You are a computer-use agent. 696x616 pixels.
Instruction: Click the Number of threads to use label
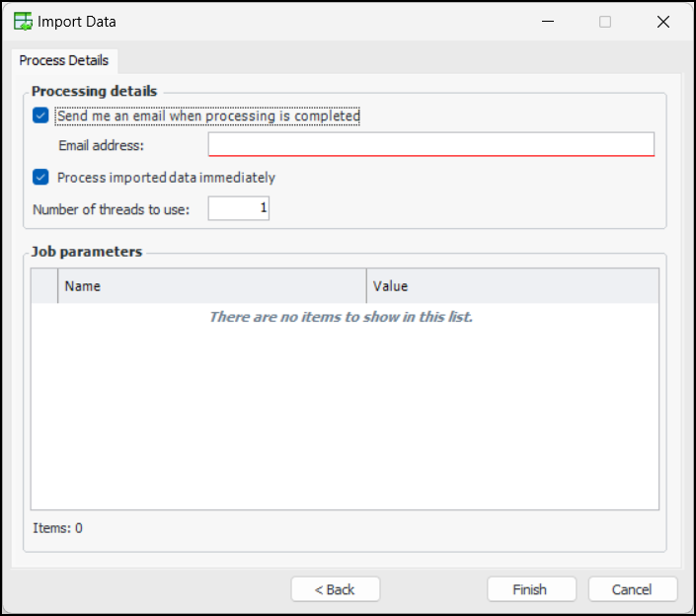pos(111,209)
